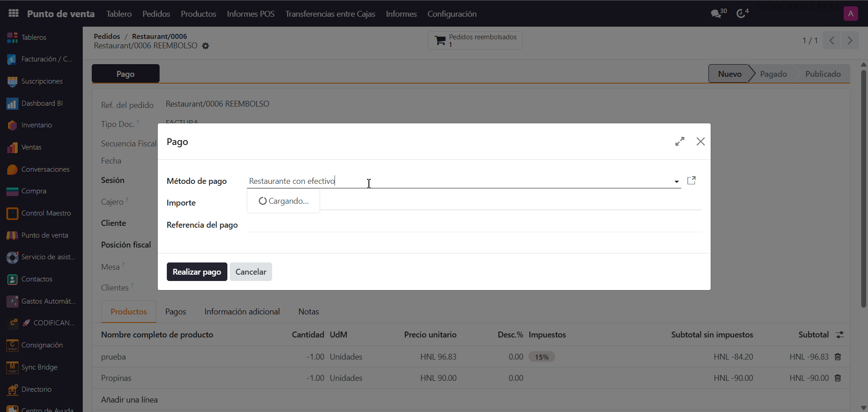Open Pedidos reembolsados stat button
The height and width of the screenshot is (412, 868).
(x=475, y=40)
